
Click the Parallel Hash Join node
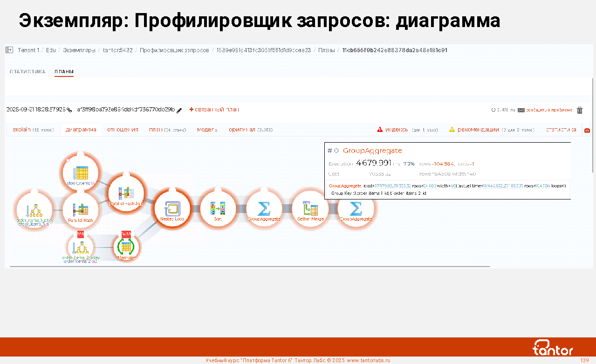tap(126, 192)
